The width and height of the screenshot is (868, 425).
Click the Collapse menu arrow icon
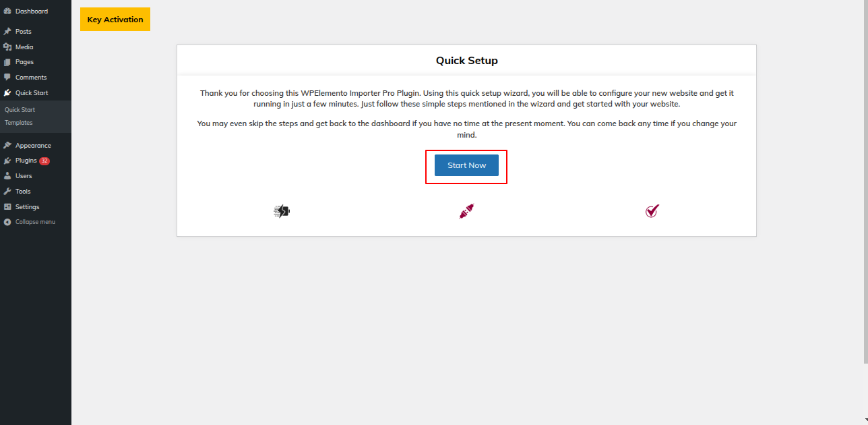click(x=7, y=222)
